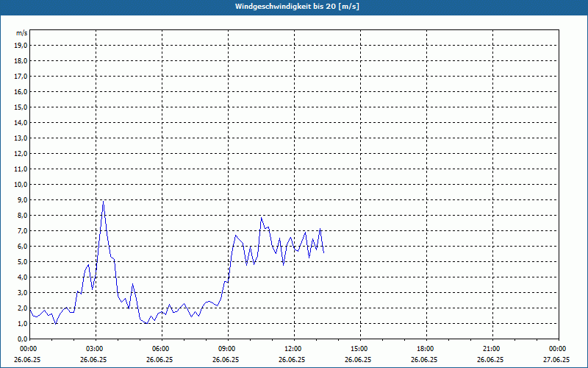
Task: Click the '15:00' time axis label
Action: [x=360, y=349]
